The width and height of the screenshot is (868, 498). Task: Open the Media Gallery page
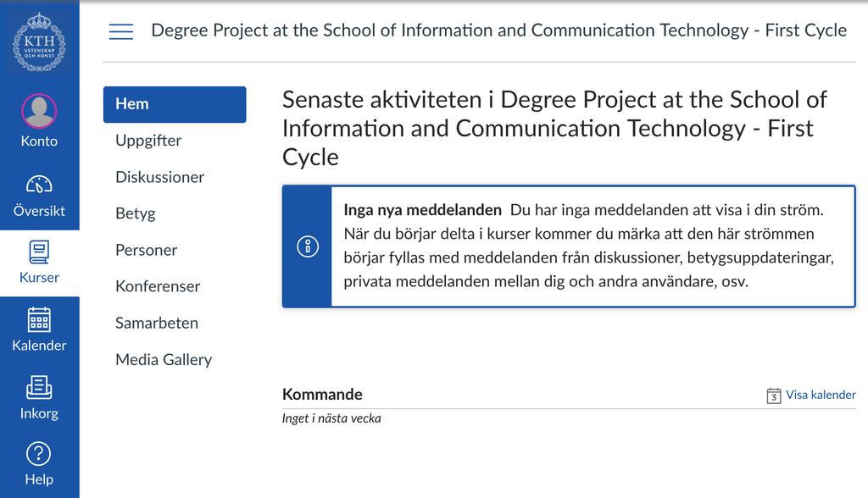164,360
